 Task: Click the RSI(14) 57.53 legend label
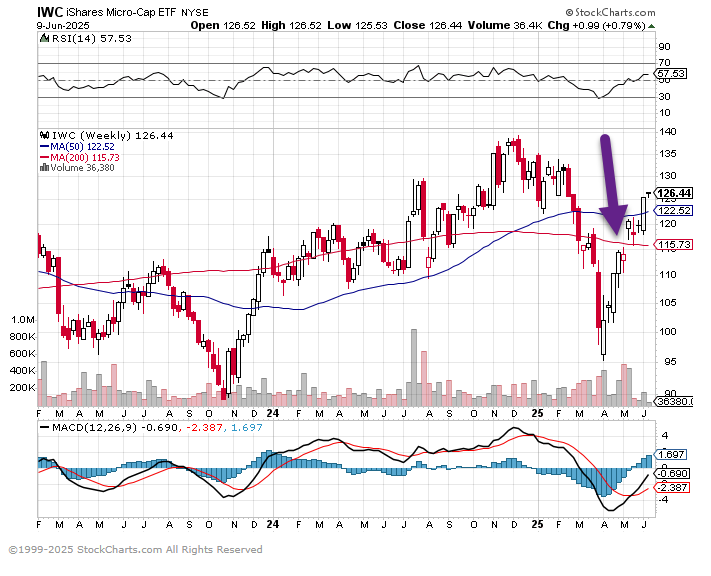tap(92, 39)
